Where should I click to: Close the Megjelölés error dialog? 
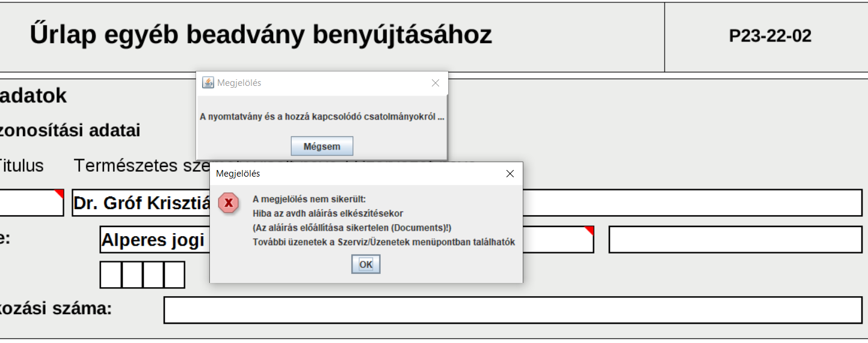(x=510, y=174)
